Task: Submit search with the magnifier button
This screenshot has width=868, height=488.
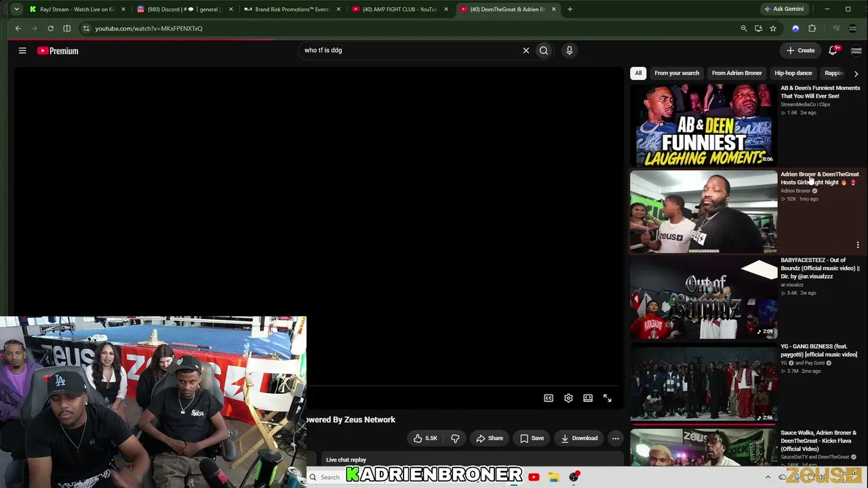Action: [x=544, y=50]
